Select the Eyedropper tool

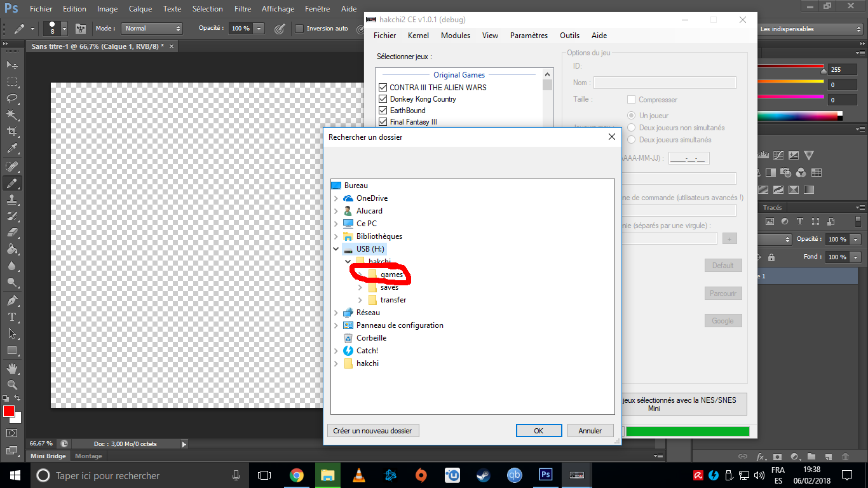(12, 148)
